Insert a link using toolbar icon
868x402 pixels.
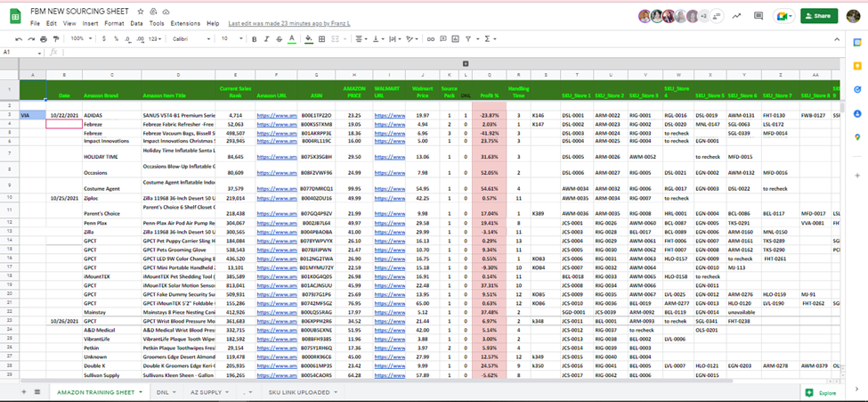point(431,39)
